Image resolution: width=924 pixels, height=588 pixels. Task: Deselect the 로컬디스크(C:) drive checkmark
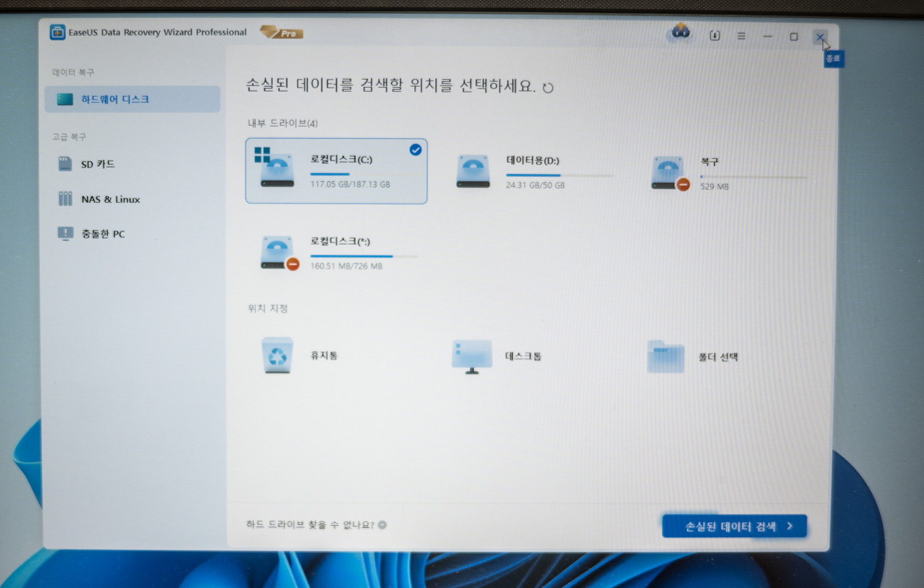tap(416, 149)
